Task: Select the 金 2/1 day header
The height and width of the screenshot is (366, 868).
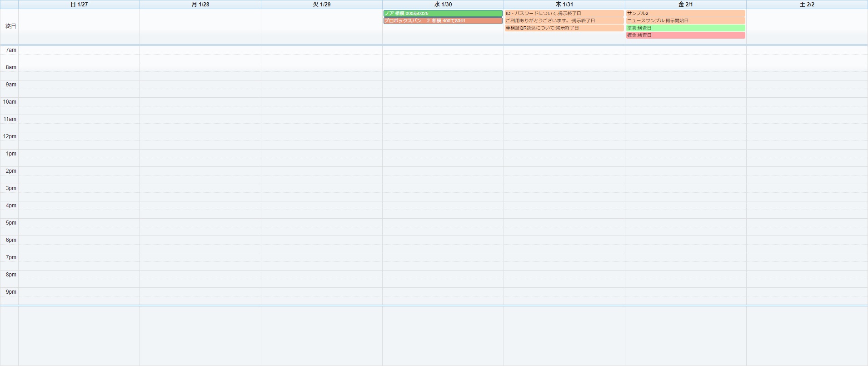Action: (685, 5)
